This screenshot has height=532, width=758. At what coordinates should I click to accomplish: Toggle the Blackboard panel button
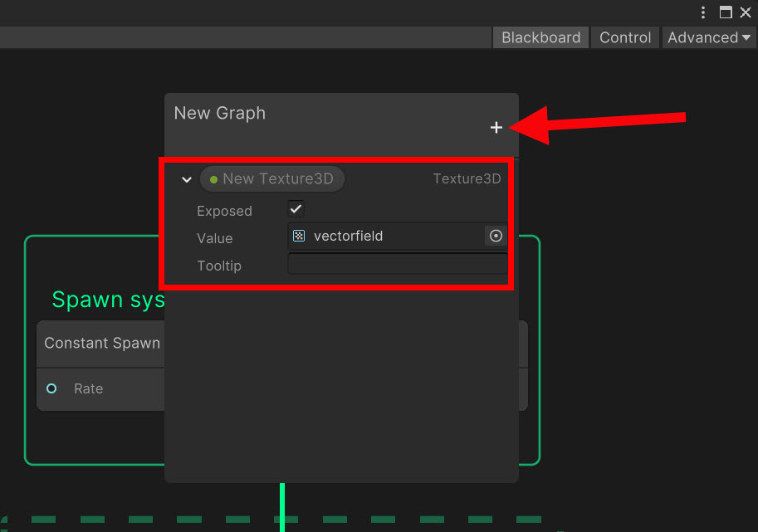[x=540, y=37]
